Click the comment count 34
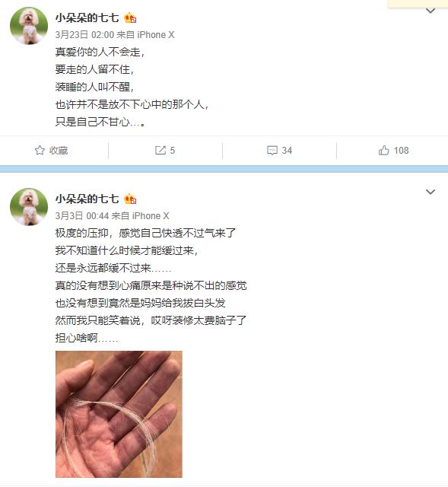Screen dimensions: 448x487 (287, 151)
